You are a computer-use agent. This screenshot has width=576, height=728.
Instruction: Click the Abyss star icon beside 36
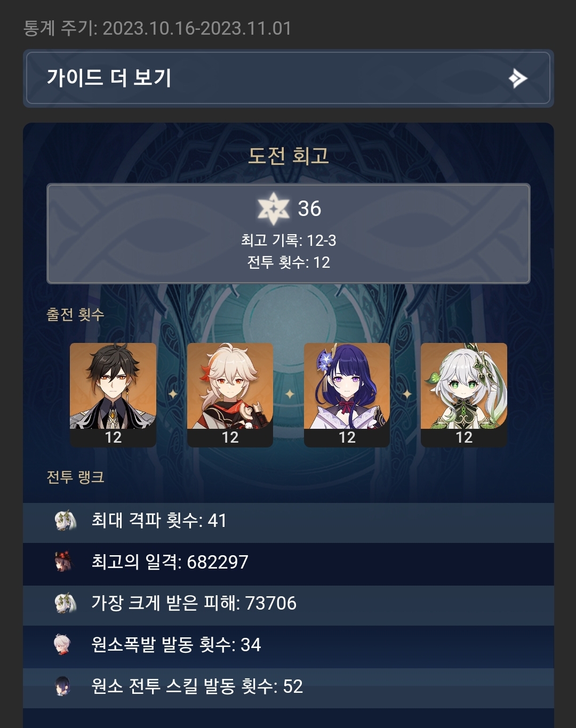tap(273, 209)
